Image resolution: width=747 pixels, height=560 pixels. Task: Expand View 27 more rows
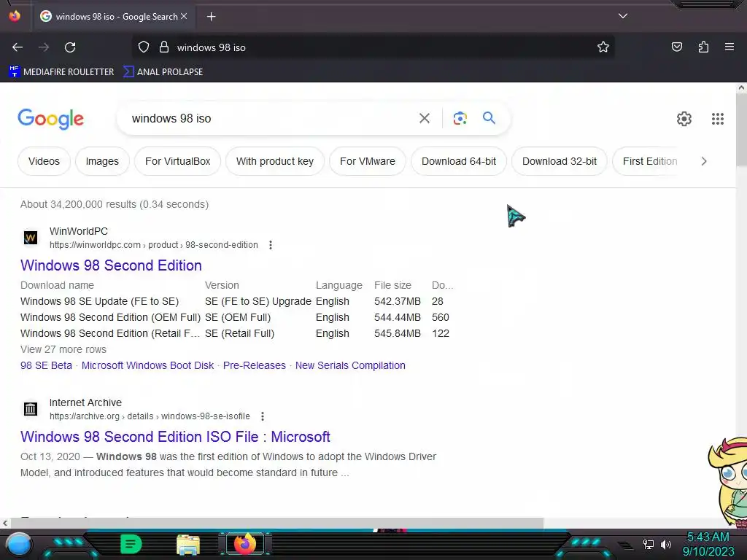pyautogui.click(x=63, y=349)
